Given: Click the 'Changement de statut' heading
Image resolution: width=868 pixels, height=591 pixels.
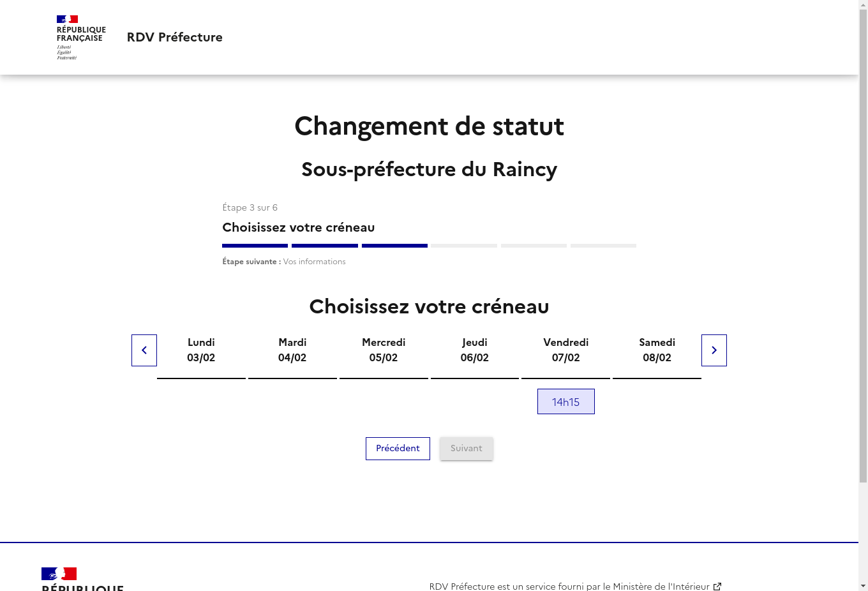Looking at the screenshot, I should 429,126.
